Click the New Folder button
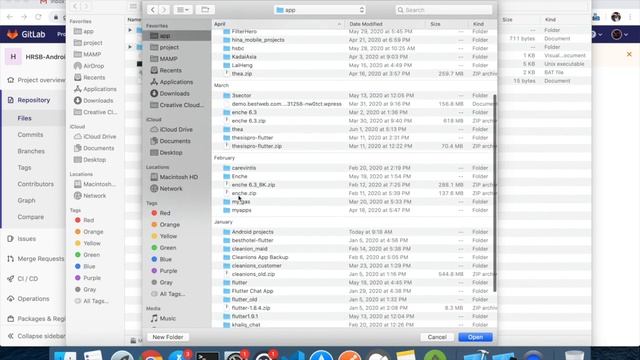640x360 pixels. pos(168,337)
